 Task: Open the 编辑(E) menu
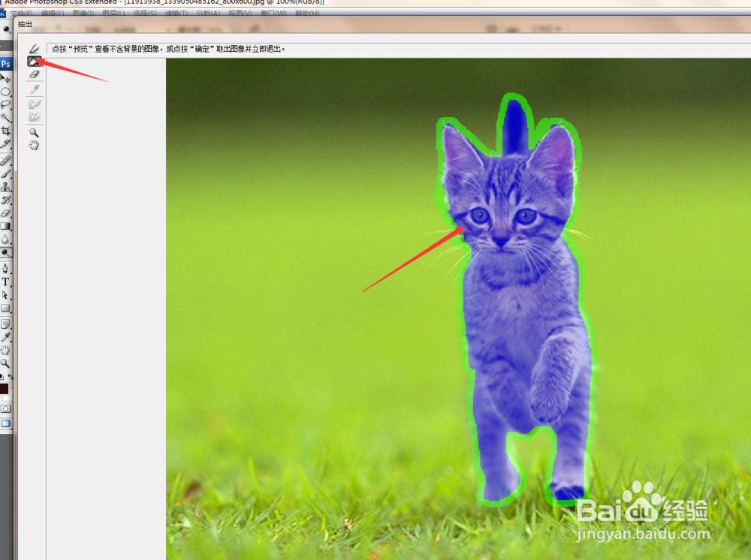click(x=53, y=13)
